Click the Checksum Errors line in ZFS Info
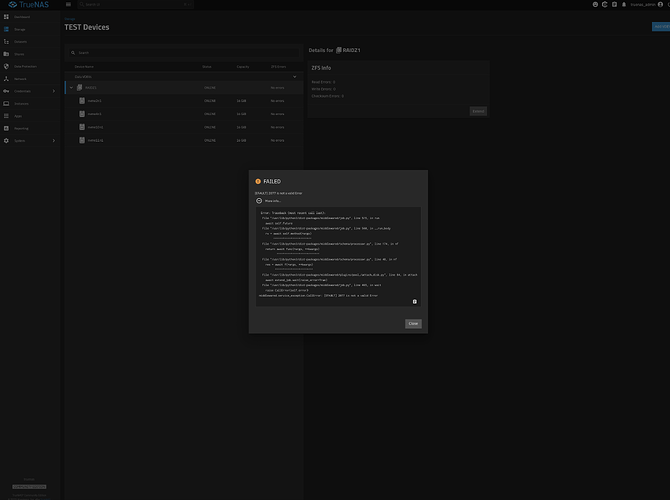 pos(328,96)
